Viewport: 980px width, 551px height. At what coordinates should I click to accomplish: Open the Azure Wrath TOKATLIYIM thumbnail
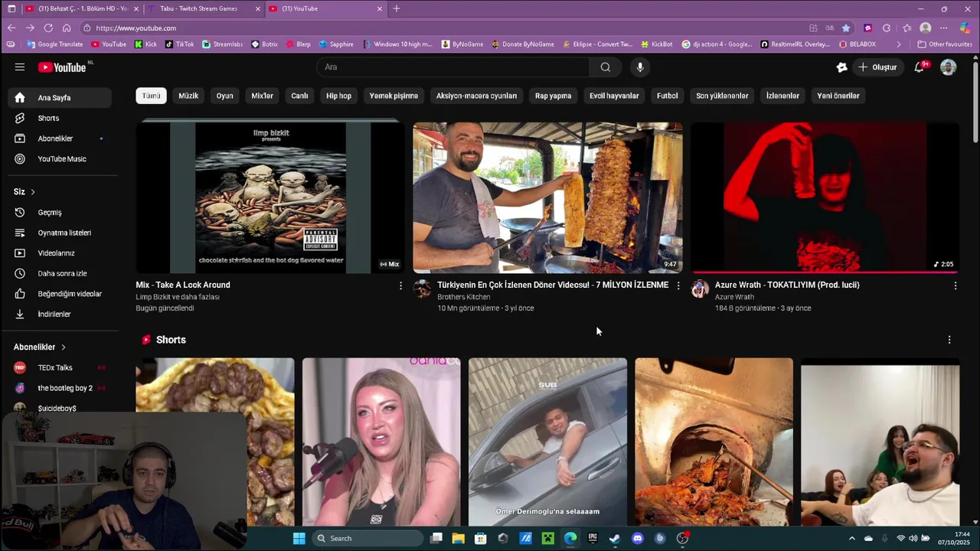click(825, 197)
